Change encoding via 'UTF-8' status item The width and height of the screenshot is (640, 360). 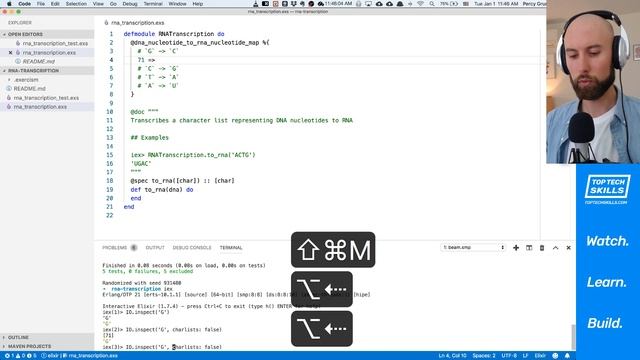[x=509, y=356]
